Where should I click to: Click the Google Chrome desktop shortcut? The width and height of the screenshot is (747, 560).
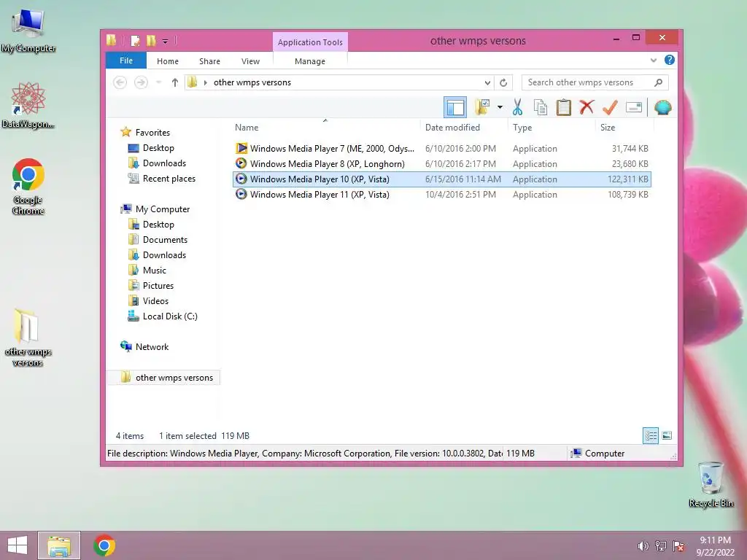coord(28,187)
